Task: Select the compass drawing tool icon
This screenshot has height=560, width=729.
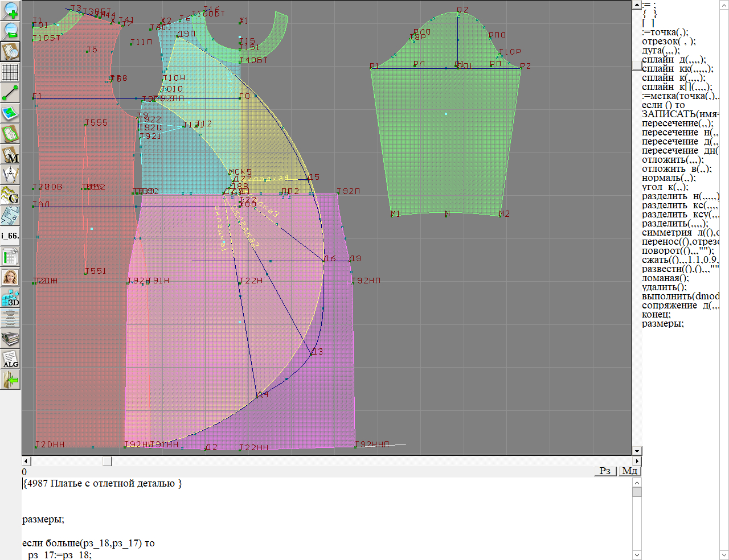Action: tap(10, 175)
